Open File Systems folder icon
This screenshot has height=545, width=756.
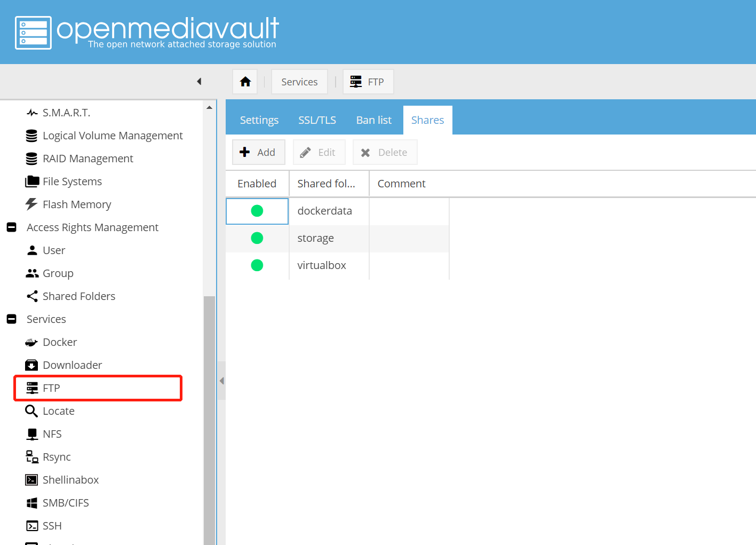click(32, 181)
